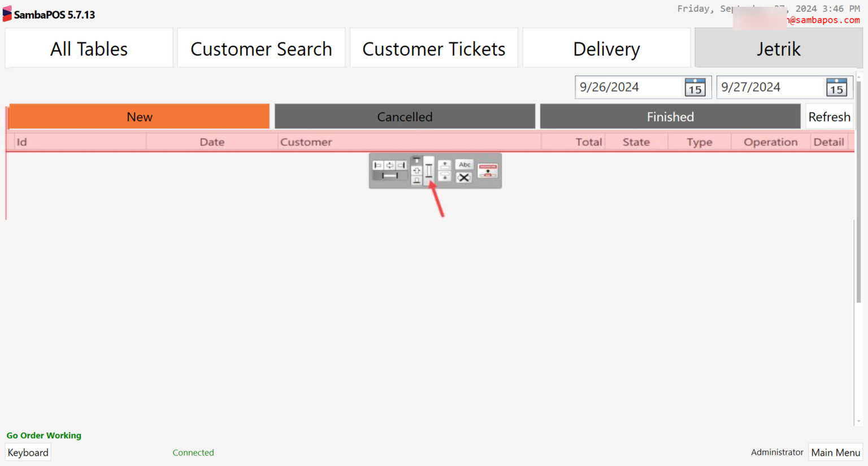Select the center horizontal alignment icon
The height and width of the screenshot is (466, 868).
(x=390, y=165)
